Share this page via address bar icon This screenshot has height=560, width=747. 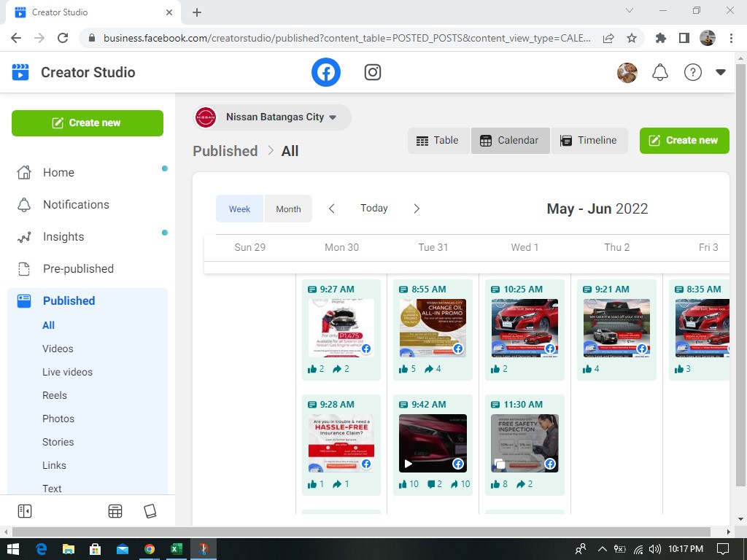[608, 38]
